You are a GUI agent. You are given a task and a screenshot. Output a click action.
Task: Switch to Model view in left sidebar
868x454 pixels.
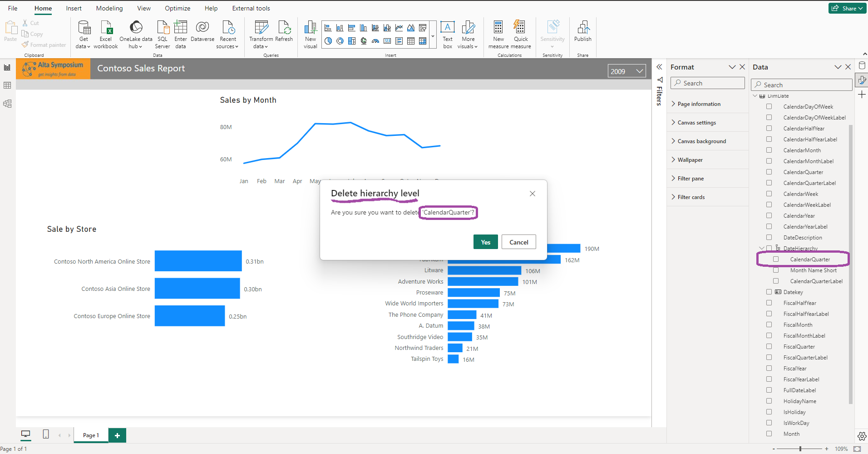point(7,104)
